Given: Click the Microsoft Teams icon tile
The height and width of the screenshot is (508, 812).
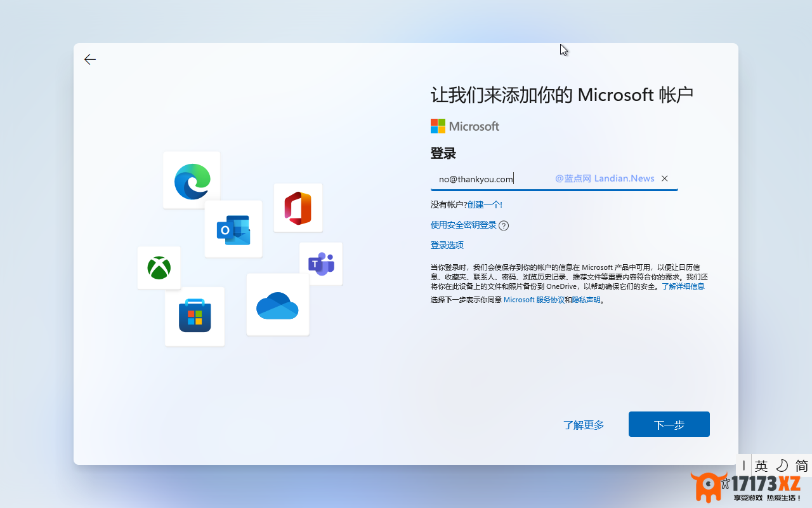Looking at the screenshot, I should pos(321,264).
